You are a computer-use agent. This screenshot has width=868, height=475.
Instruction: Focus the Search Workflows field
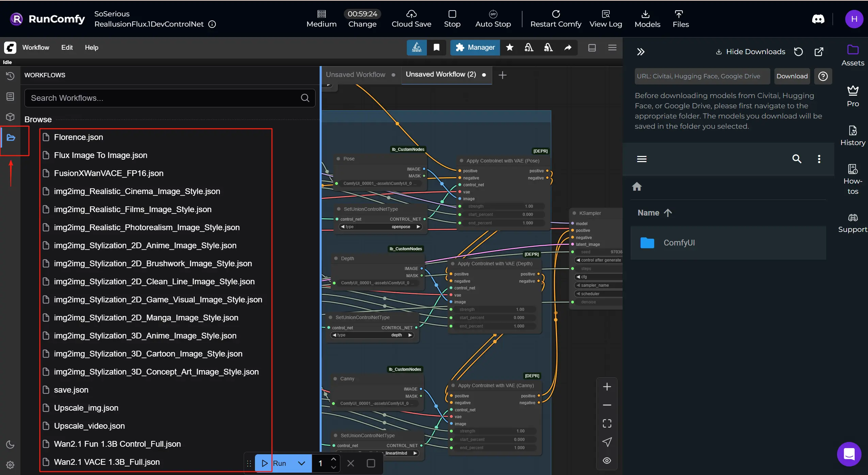point(170,98)
